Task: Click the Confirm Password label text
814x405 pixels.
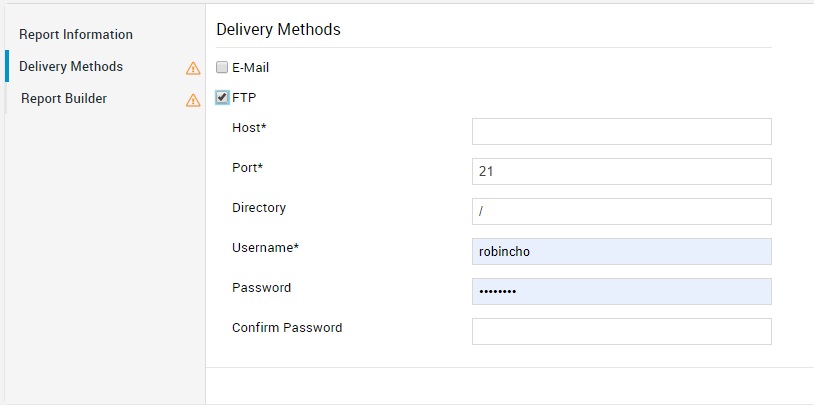Action: pos(287,327)
